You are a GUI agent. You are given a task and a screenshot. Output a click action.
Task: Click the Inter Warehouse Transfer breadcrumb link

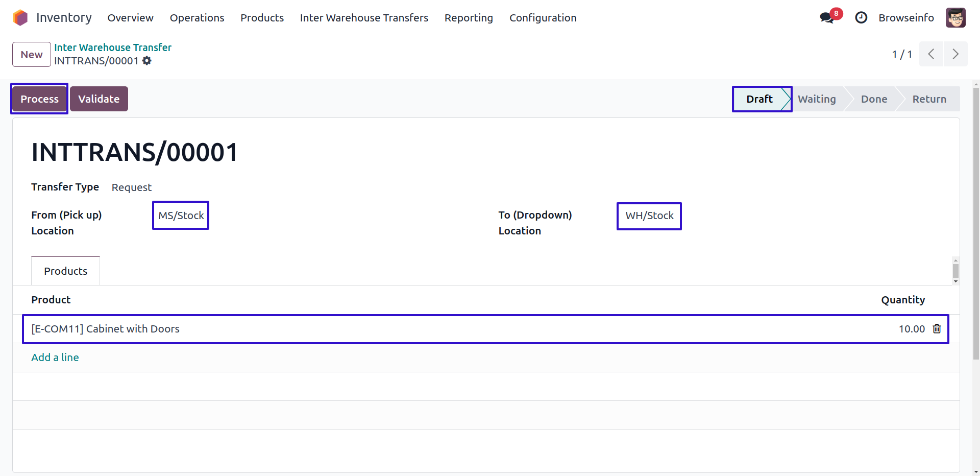113,47
